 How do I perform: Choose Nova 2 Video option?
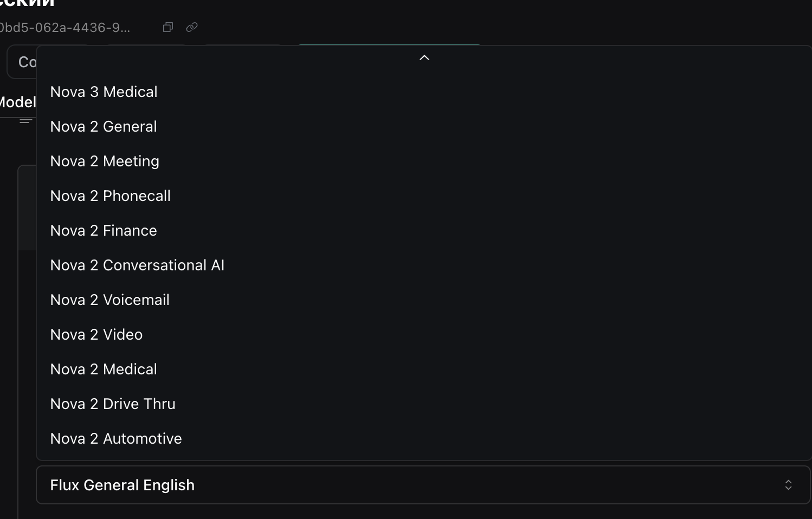pos(96,335)
